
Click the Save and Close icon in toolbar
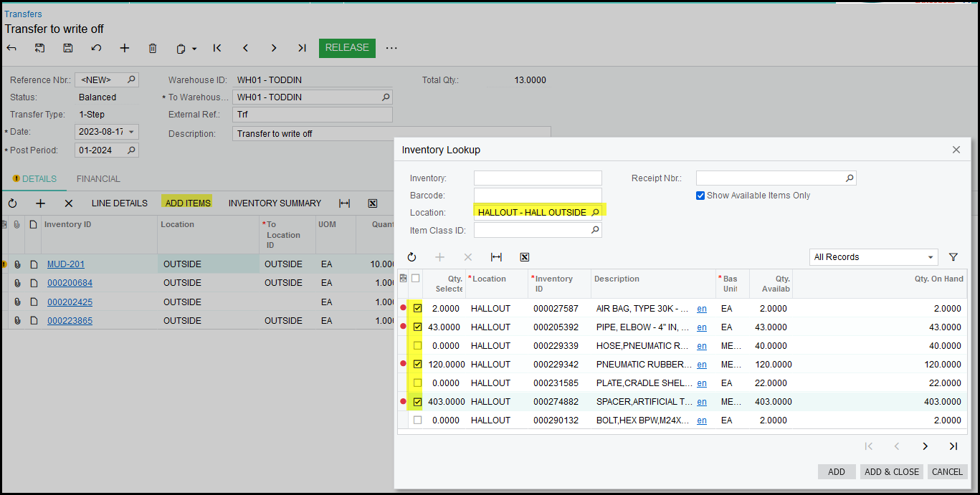point(39,48)
